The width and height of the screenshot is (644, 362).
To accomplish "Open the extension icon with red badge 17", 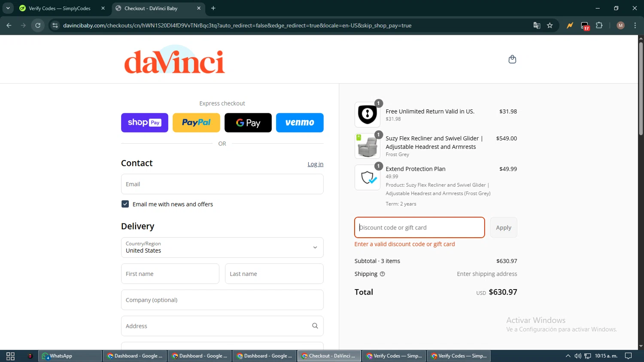I will pos(585,26).
